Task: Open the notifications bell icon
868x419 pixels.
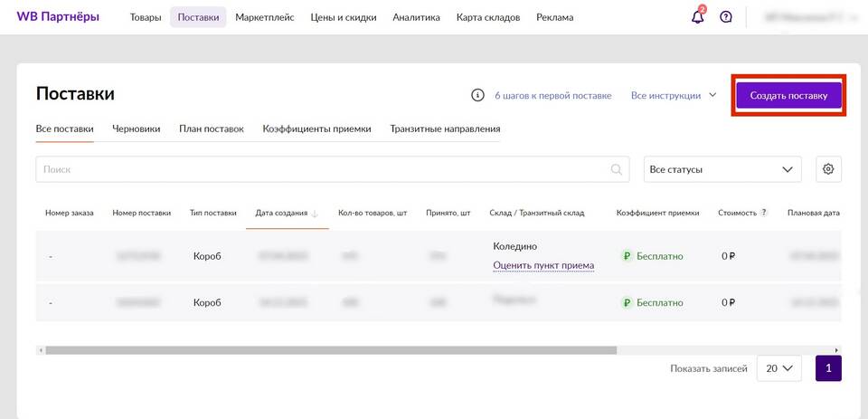Action: (x=697, y=17)
